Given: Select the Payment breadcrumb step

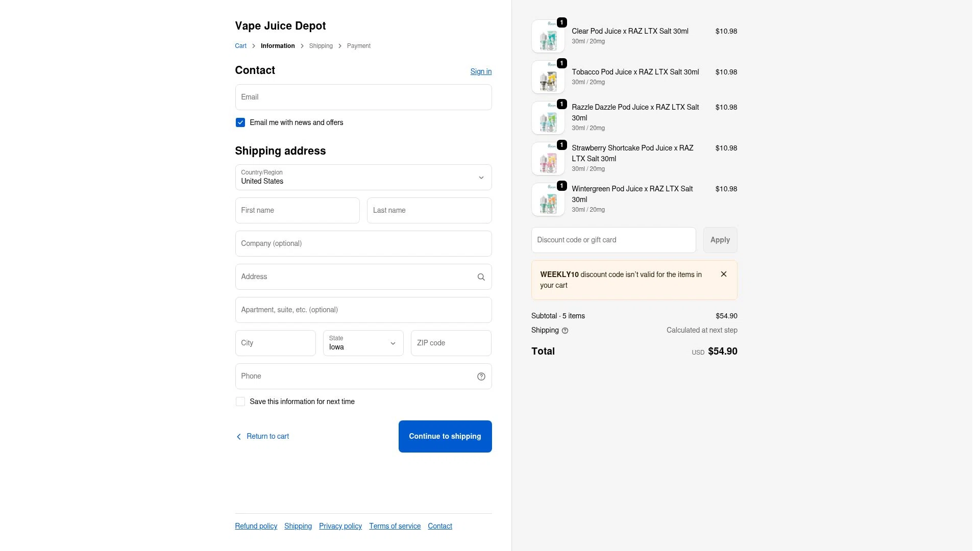Looking at the screenshot, I should tap(359, 46).
